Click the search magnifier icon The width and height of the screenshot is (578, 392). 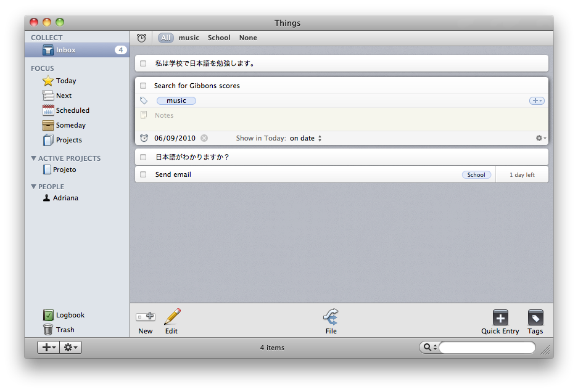(x=427, y=347)
